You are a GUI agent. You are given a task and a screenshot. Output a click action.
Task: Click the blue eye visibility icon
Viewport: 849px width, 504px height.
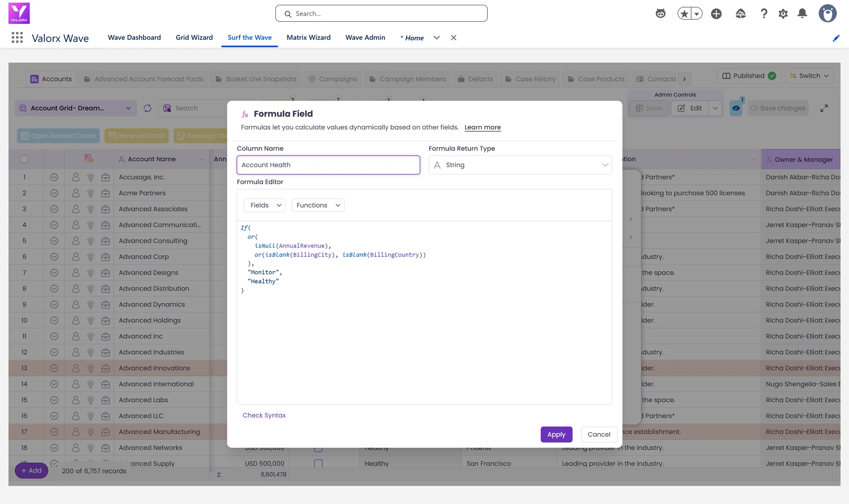(736, 108)
